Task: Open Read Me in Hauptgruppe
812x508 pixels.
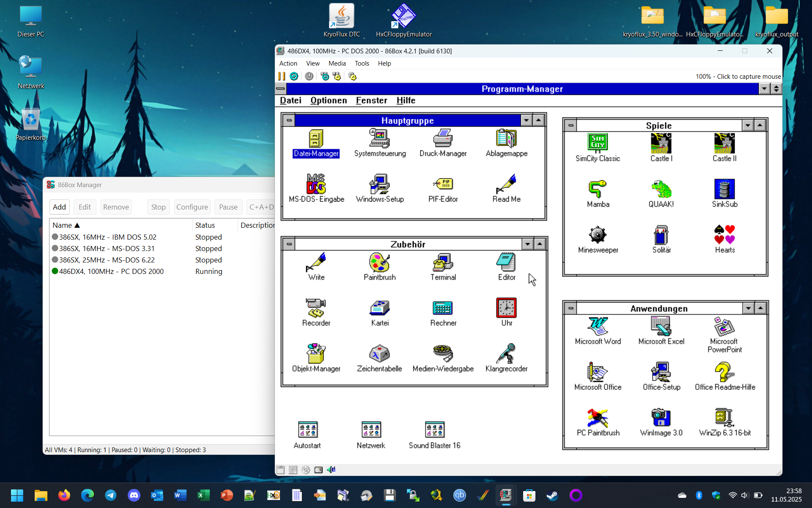Action: [x=506, y=189]
